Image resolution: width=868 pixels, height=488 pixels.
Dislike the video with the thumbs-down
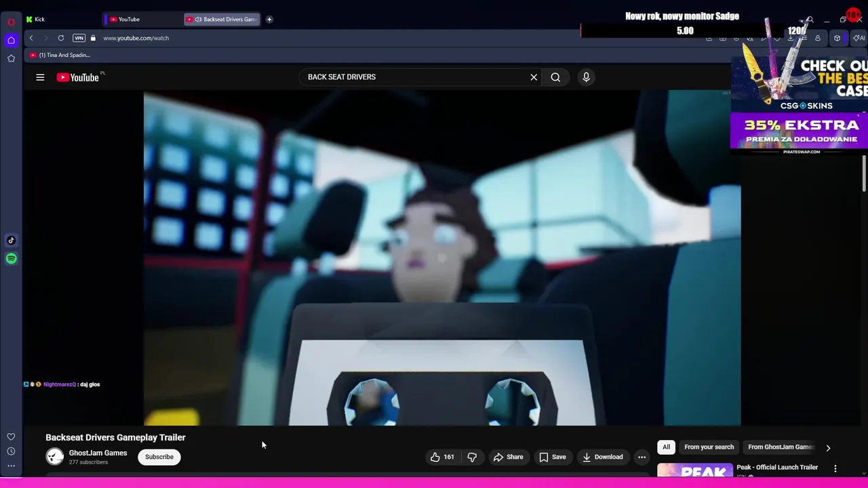pos(472,457)
